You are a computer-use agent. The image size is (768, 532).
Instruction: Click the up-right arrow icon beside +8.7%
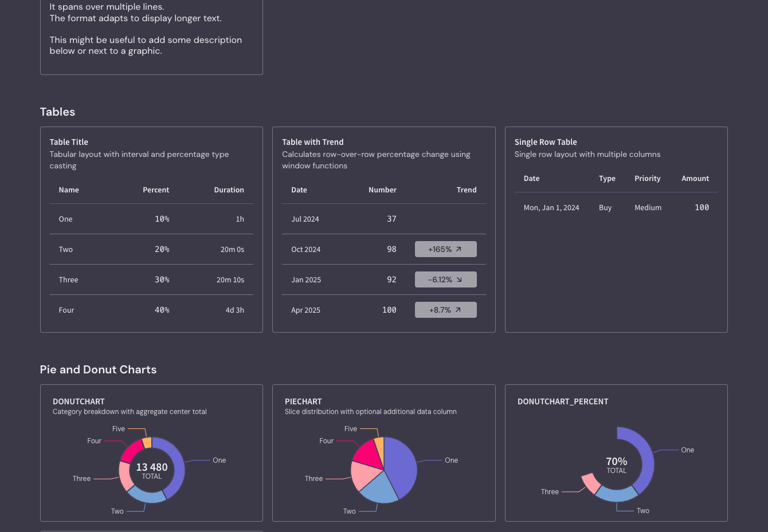pyautogui.click(x=458, y=310)
